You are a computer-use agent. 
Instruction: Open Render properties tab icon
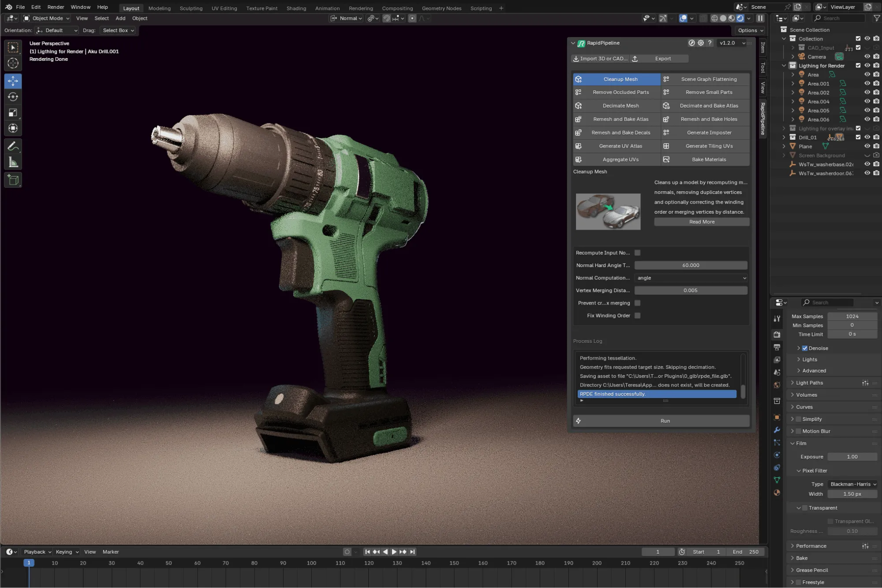[x=777, y=335]
